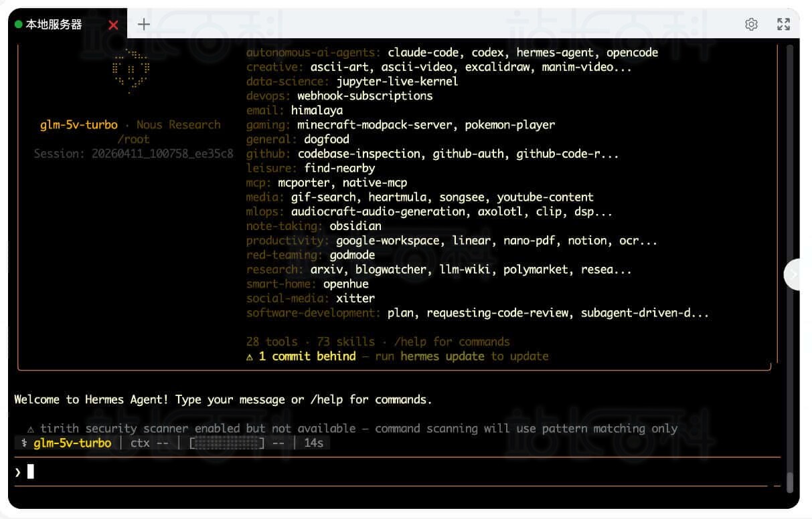Click the 'hermes update' command text
812x519 pixels.
(x=442, y=356)
